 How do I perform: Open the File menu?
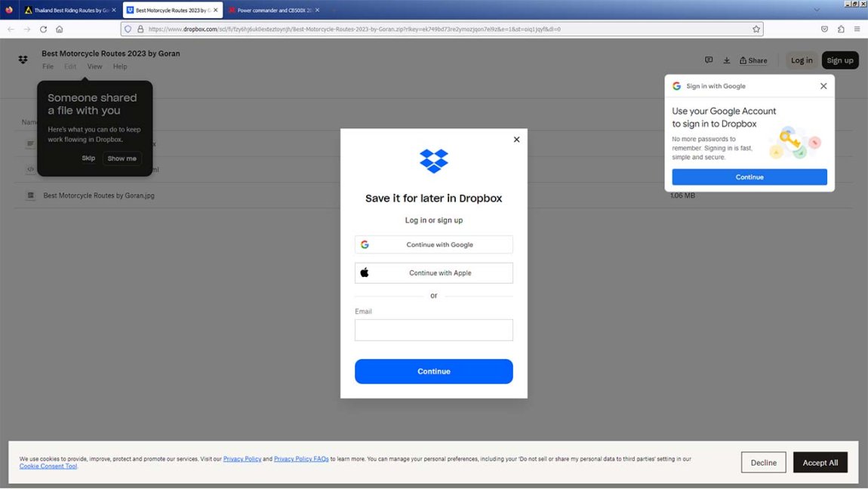click(48, 66)
